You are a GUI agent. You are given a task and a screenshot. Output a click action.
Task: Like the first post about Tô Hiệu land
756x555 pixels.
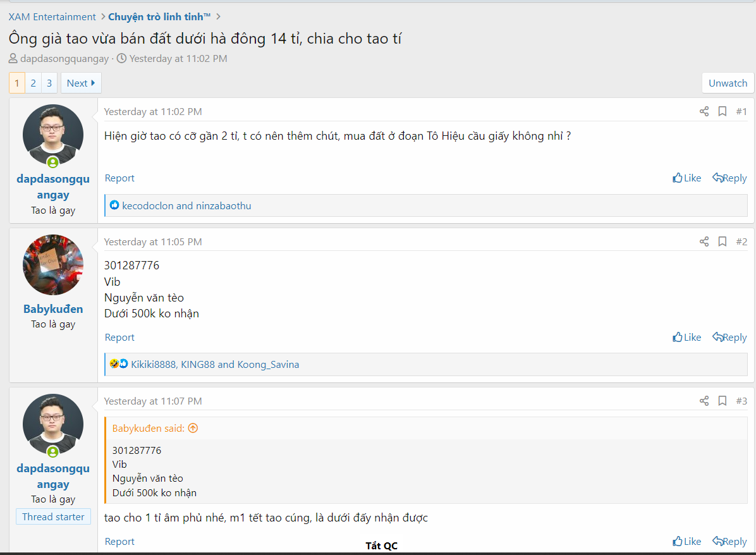(x=686, y=178)
